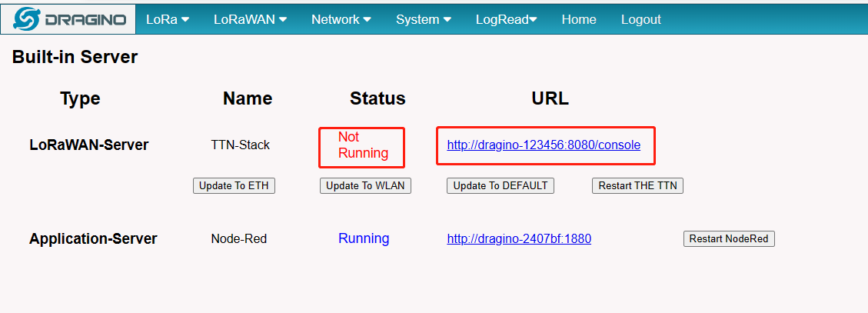Open the Node-Red URL link

[519, 238]
